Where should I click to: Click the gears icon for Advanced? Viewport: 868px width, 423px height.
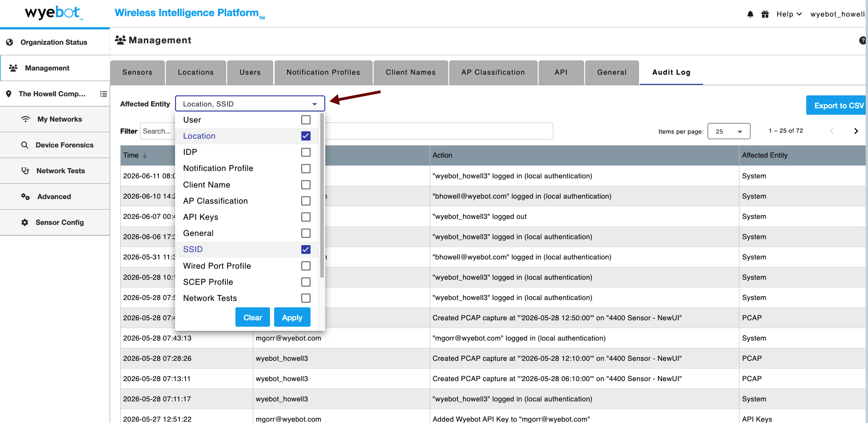tap(25, 196)
